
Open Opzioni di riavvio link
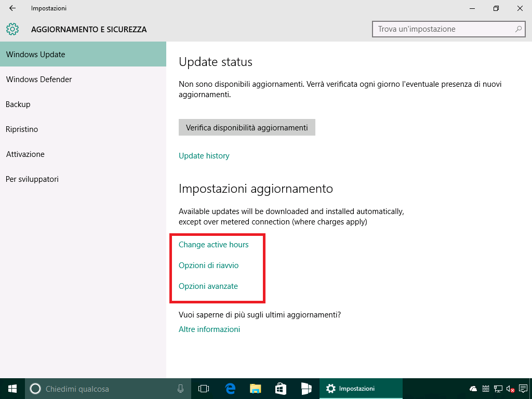point(209,265)
